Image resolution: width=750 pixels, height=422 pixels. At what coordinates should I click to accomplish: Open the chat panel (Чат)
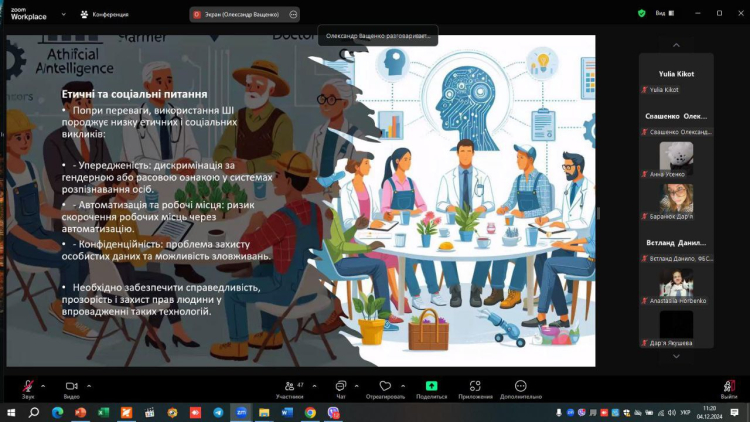341,386
